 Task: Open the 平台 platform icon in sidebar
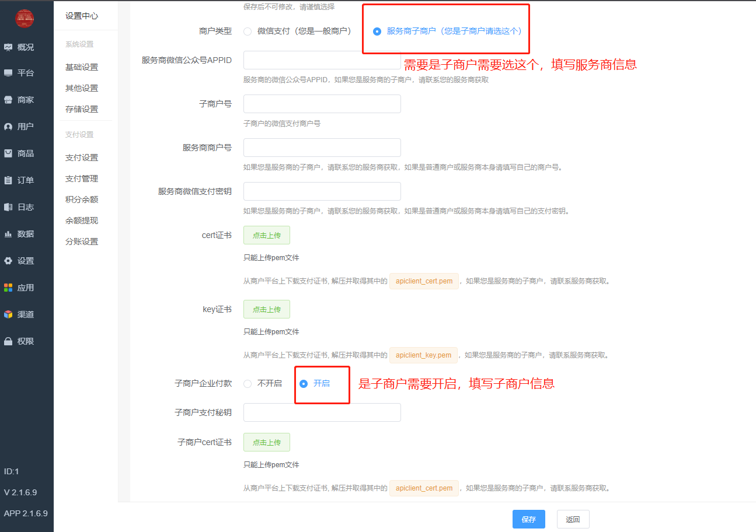[x=8, y=73]
